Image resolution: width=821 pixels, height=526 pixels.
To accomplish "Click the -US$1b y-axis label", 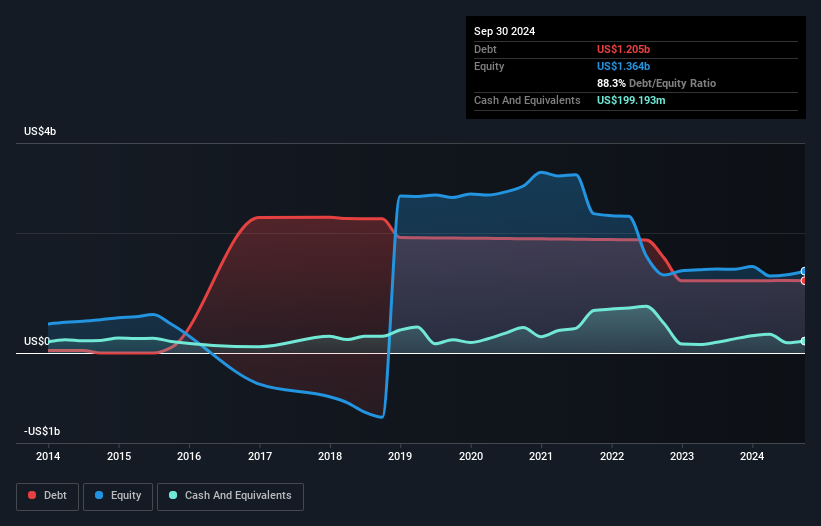I will 42,431.
